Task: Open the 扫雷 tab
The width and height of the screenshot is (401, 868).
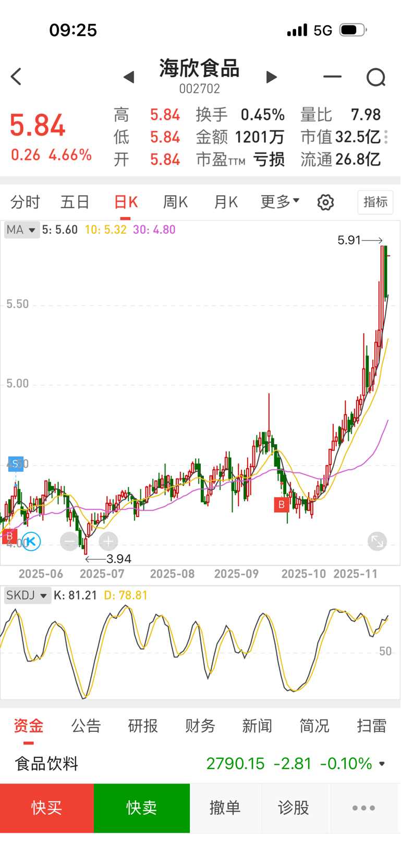Action: tap(372, 726)
